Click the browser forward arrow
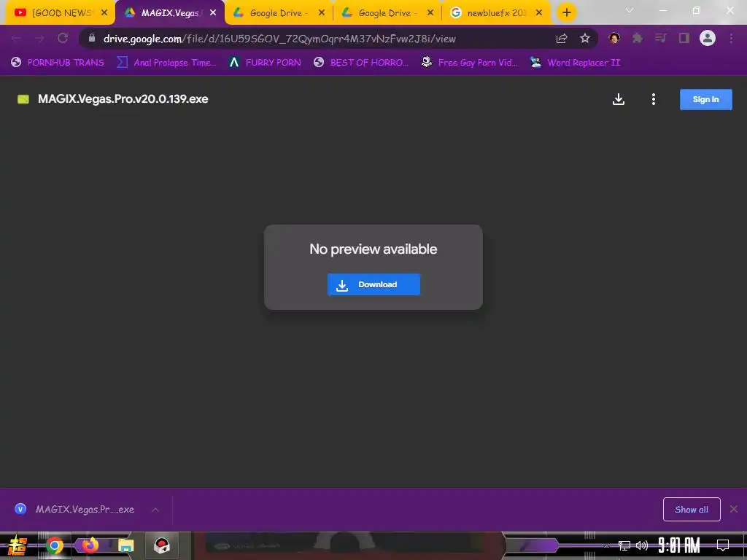 pos(39,39)
